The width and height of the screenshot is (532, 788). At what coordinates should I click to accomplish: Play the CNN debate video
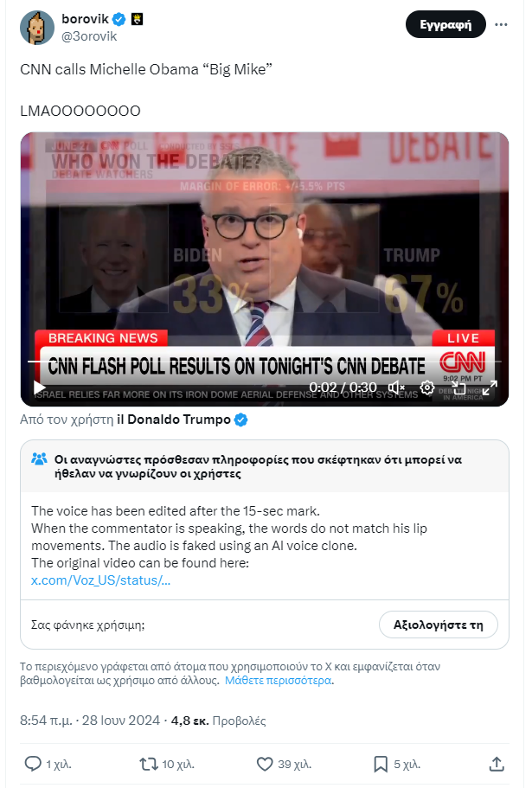click(x=39, y=388)
